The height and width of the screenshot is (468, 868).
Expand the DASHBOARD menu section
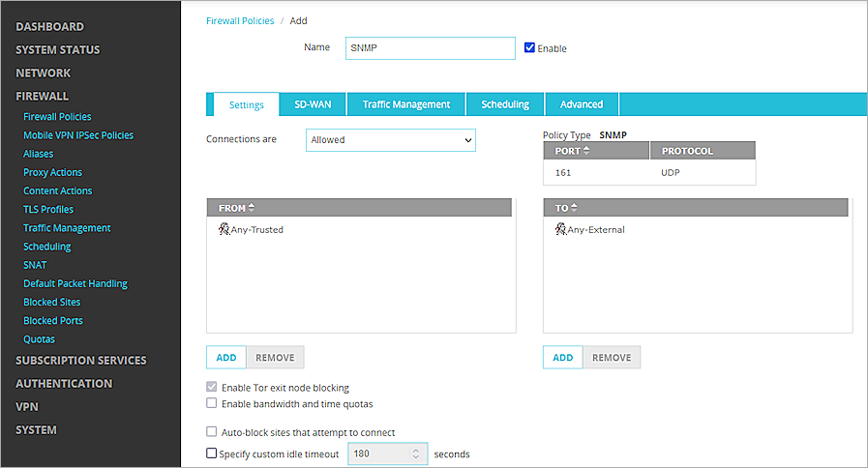pyautogui.click(x=49, y=26)
